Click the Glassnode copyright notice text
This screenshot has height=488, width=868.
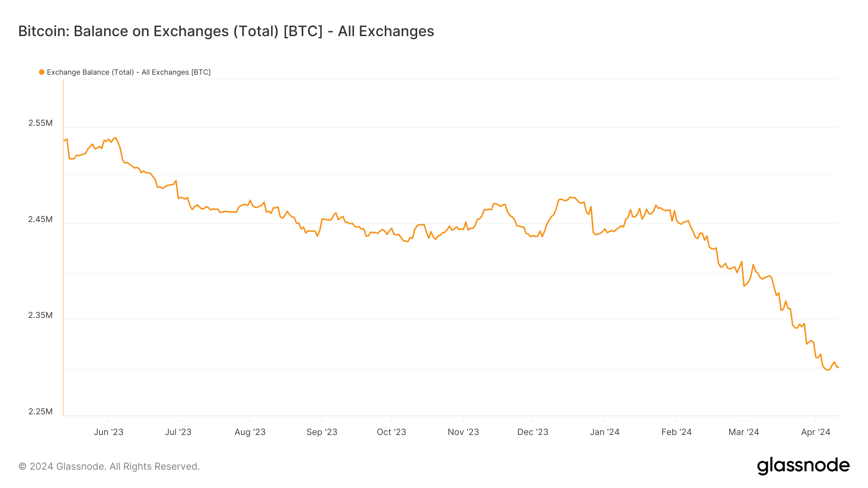109,466
